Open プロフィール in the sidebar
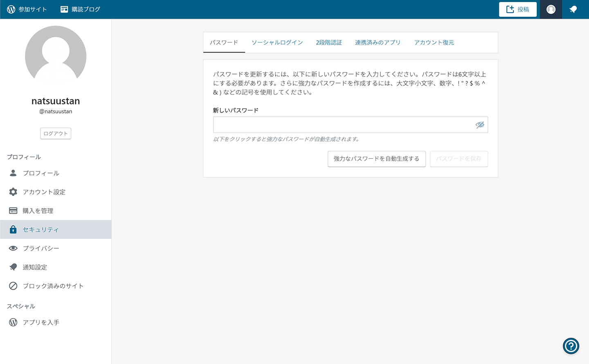The width and height of the screenshot is (589, 364). click(x=56, y=173)
